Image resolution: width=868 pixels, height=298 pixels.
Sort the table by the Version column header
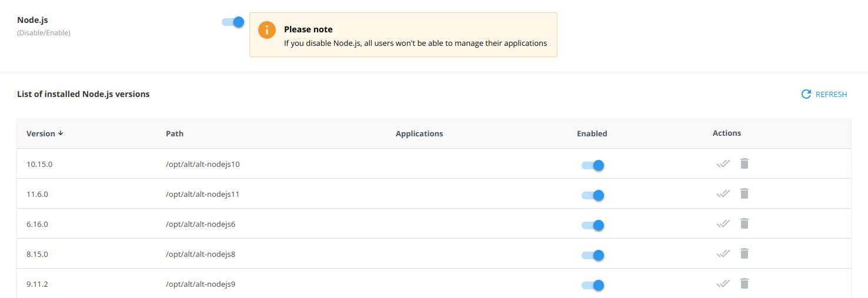coord(45,133)
